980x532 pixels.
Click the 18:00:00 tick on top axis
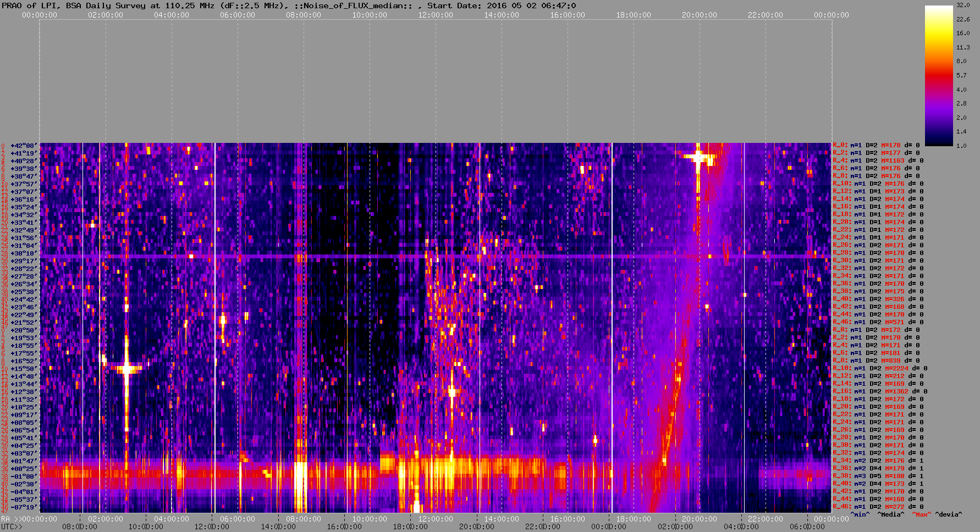point(634,15)
